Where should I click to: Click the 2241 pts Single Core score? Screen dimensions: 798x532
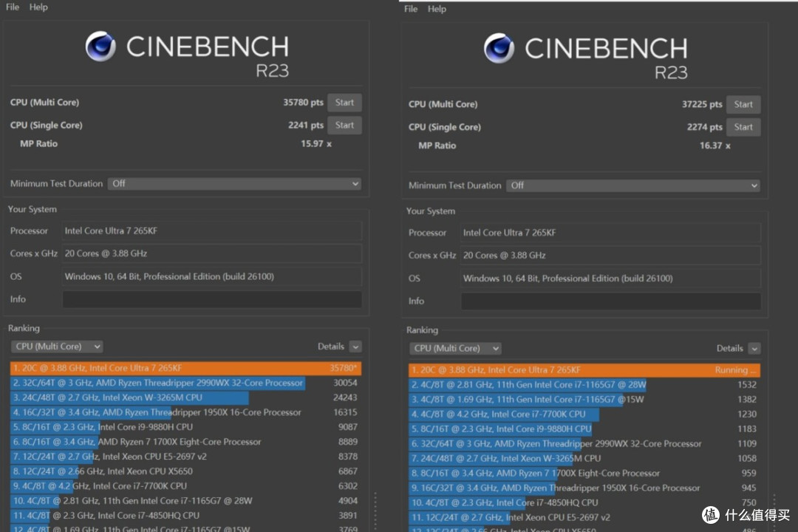306,125
